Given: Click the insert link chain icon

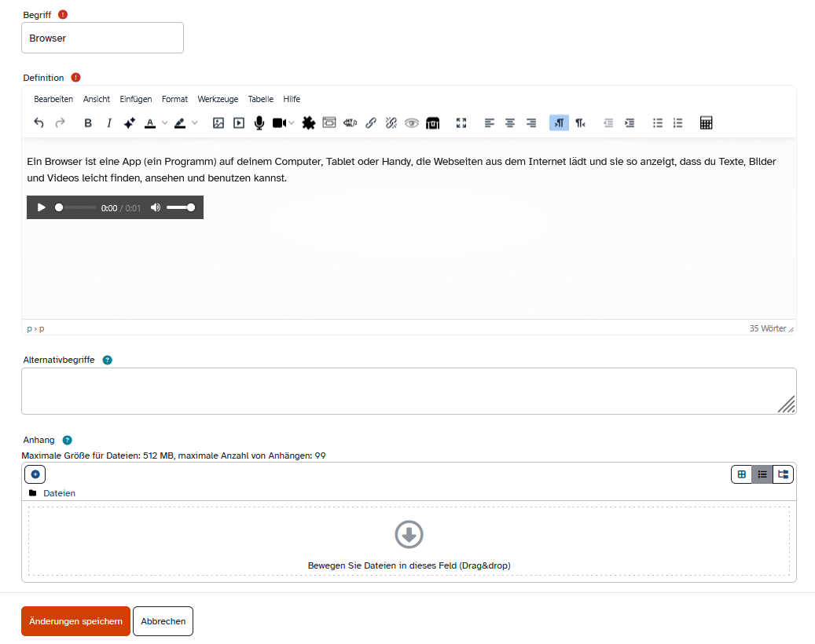Looking at the screenshot, I should coord(371,123).
